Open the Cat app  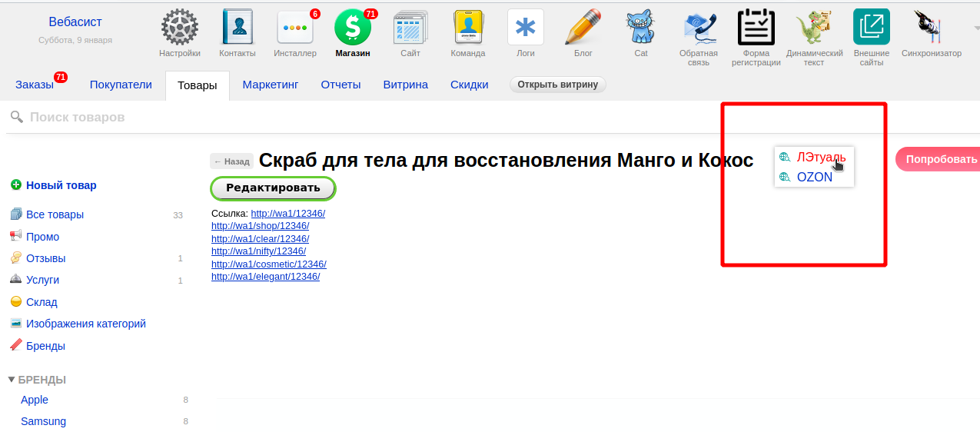[x=641, y=28]
